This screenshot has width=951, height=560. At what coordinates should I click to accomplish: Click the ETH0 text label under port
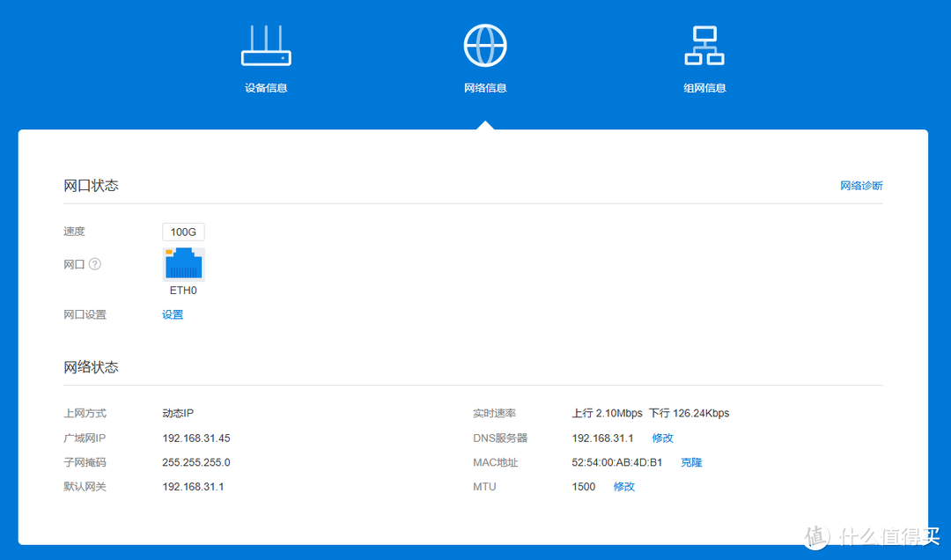click(x=183, y=290)
